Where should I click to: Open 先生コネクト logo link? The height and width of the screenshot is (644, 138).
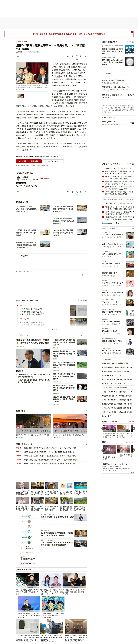(28, 563)
